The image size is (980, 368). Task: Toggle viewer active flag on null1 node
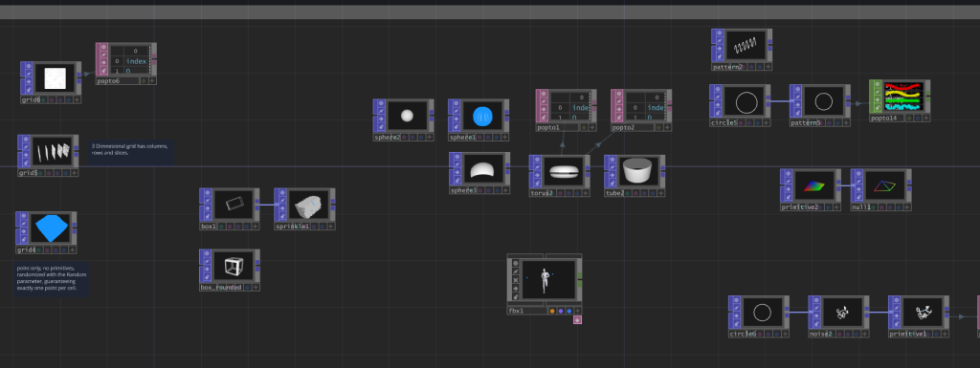click(x=859, y=174)
